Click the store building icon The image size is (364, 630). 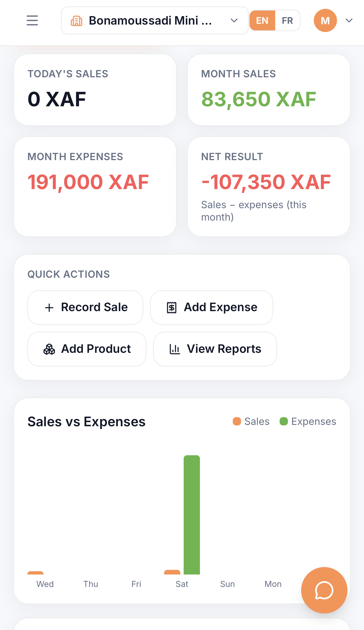coord(76,21)
